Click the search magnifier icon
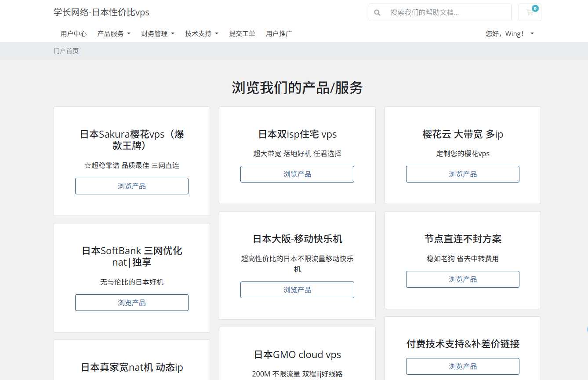 (x=377, y=13)
